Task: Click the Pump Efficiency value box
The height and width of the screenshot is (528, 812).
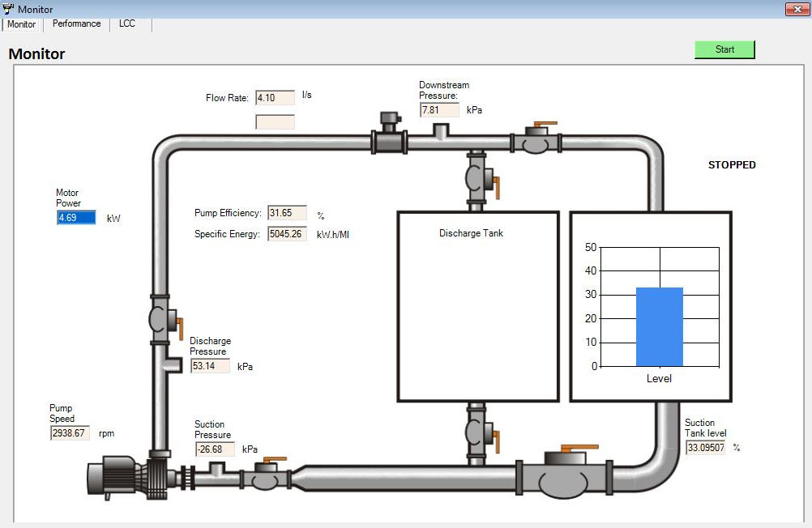Action: point(287,213)
